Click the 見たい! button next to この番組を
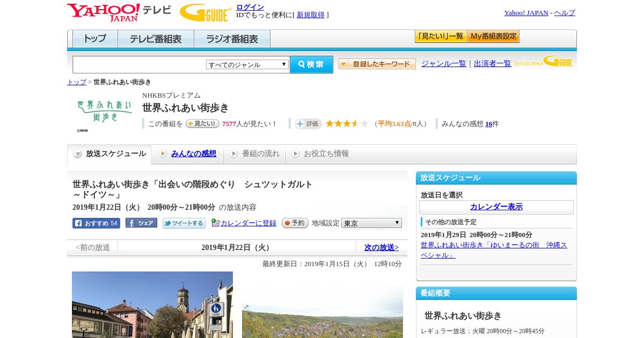The width and height of the screenshot is (644, 338). point(202,123)
